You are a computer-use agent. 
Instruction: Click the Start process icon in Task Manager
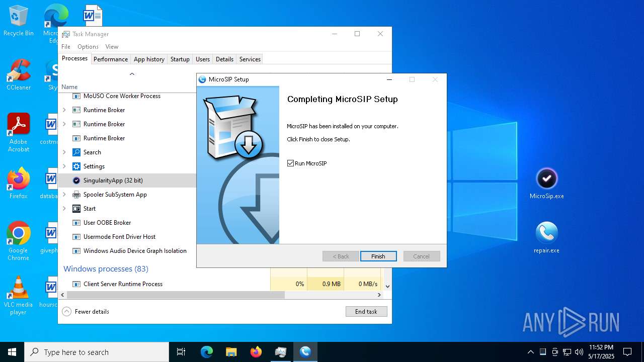click(76, 209)
